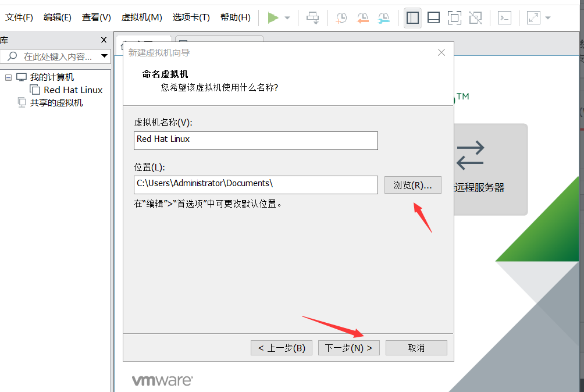Open the 帮助(H) menu
This screenshot has width=584, height=392.
(x=235, y=17)
